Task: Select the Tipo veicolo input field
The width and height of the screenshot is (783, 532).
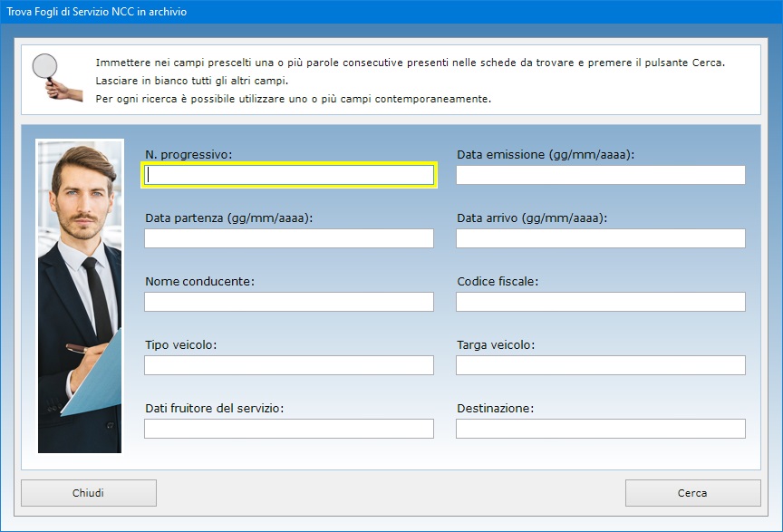Action: [x=289, y=365]
